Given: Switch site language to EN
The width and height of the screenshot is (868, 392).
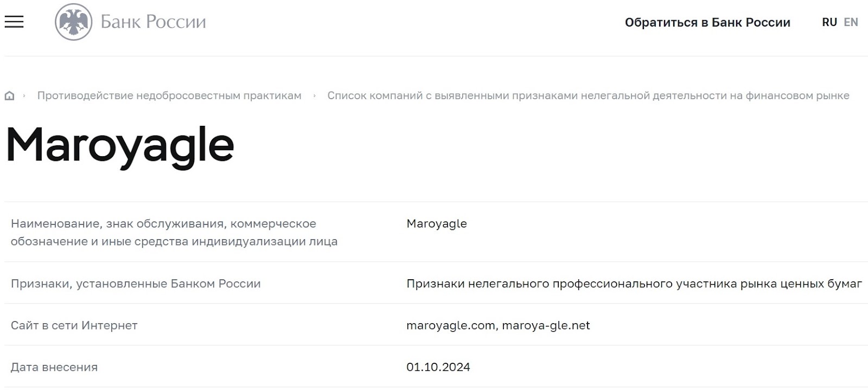Looking at the screenshot, I should (x=851, y=22).
